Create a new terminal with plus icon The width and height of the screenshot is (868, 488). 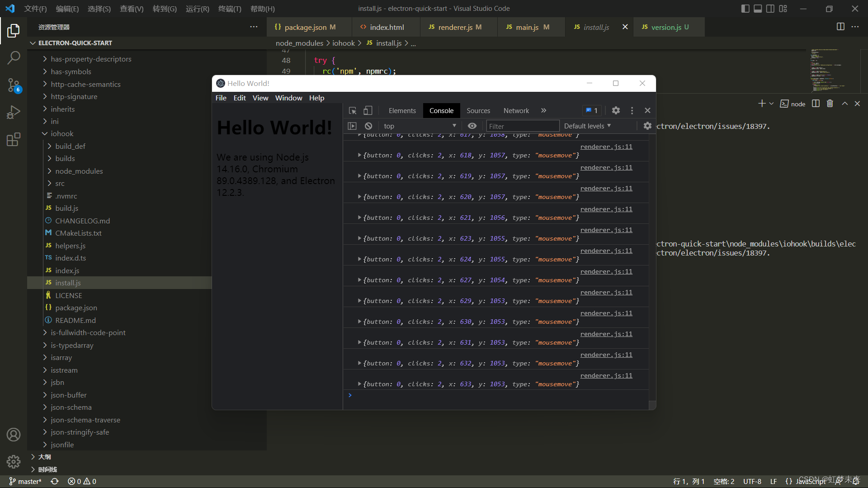click(x=762, y=104)
